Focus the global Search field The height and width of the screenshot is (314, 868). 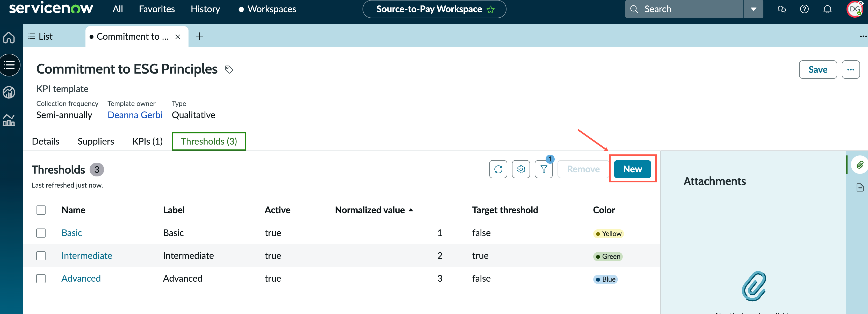coord(684,9)
